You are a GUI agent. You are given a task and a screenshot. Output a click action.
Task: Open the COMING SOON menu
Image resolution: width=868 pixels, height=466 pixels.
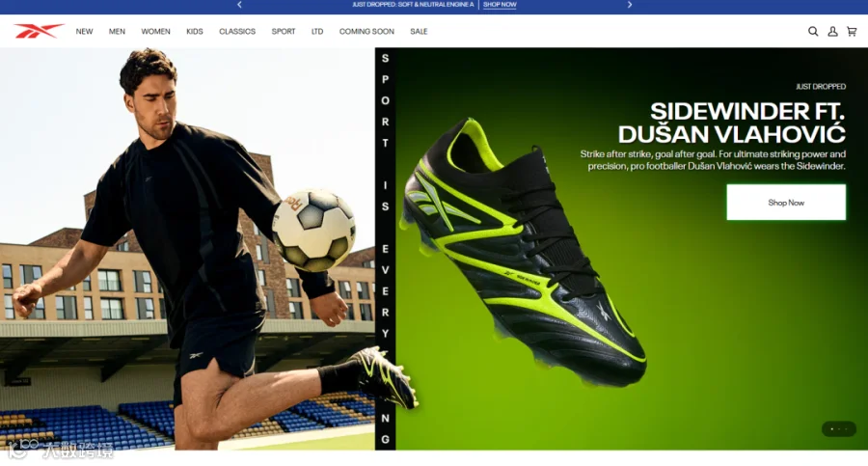[x=366, y=32]
